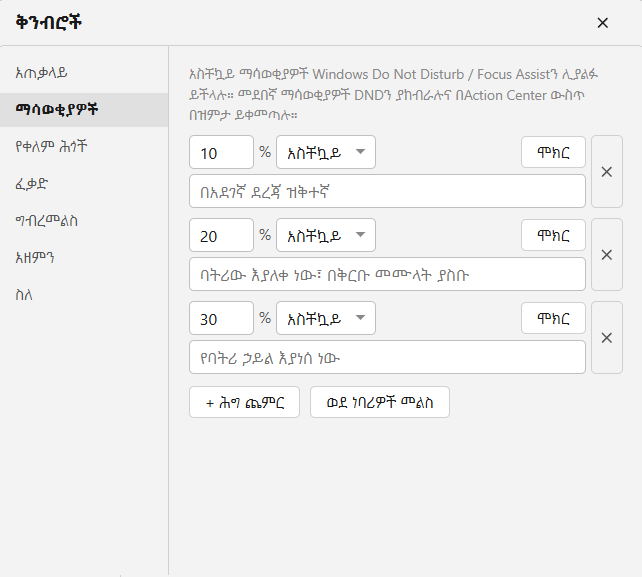Click ሞክር test button for 10% rule
Image resolution: width=642 pixels, height=577 pixels.
click(553, 152)
